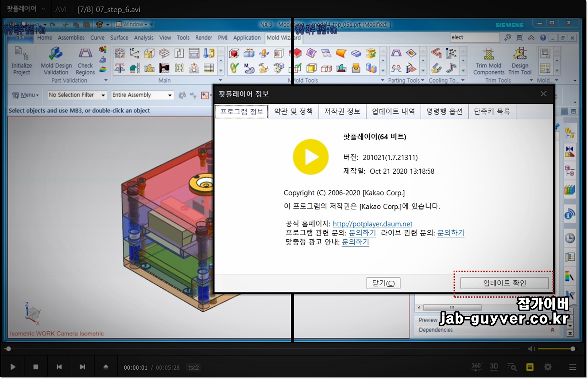Skip to the previous file
Screen dimensions: 588x379
[59, 367]
